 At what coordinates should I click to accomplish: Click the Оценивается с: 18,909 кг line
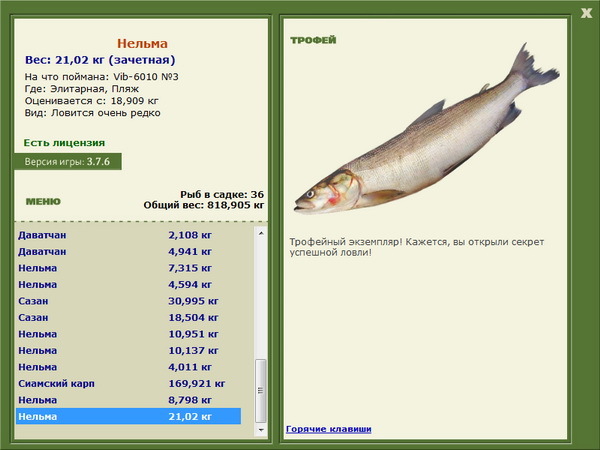click(x=91, y=101)
